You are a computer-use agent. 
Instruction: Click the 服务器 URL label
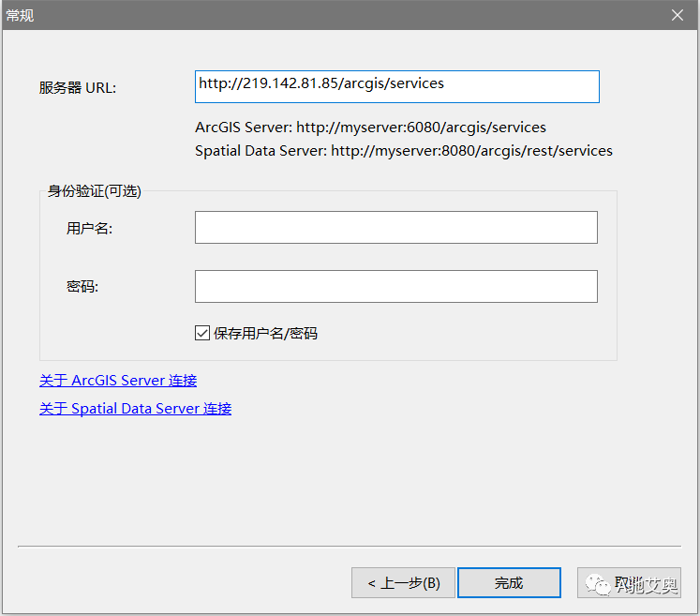[x=78, y=87]
